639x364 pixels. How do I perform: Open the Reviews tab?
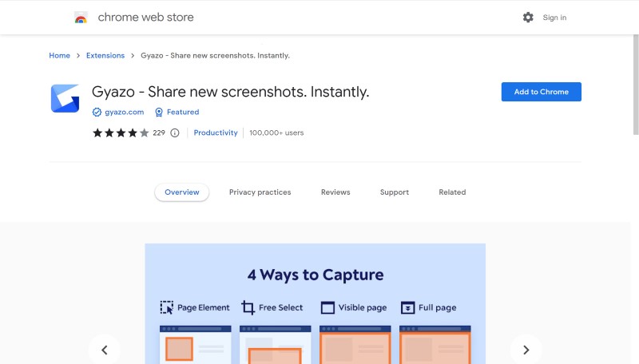point(335,192)
